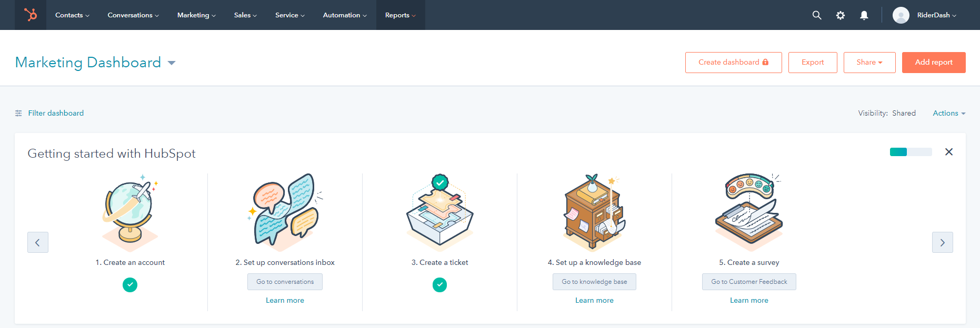This screenshot has width=980, height=328.
Task: Expand the Marketing Dashboard switcher caret
Action: (x=172, y=63)
